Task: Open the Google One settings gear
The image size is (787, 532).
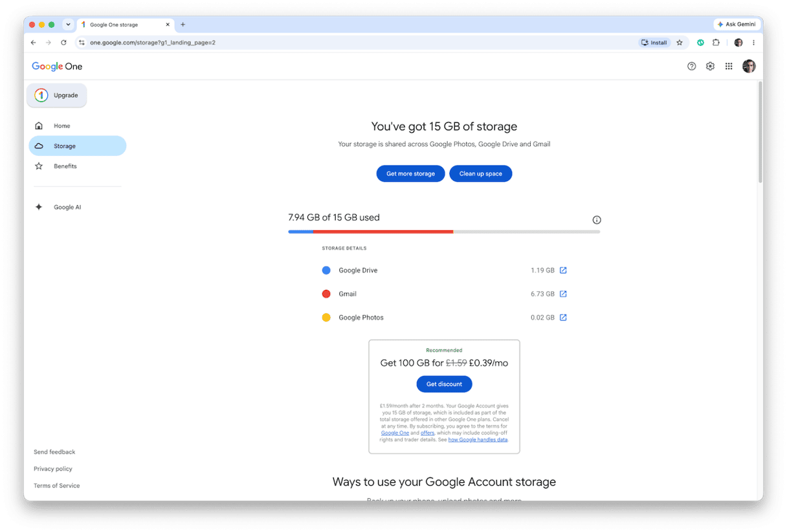Action: [x=710, y=66]
